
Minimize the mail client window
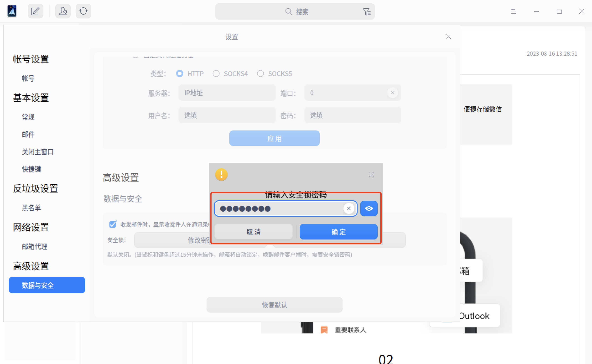point(536,12)
